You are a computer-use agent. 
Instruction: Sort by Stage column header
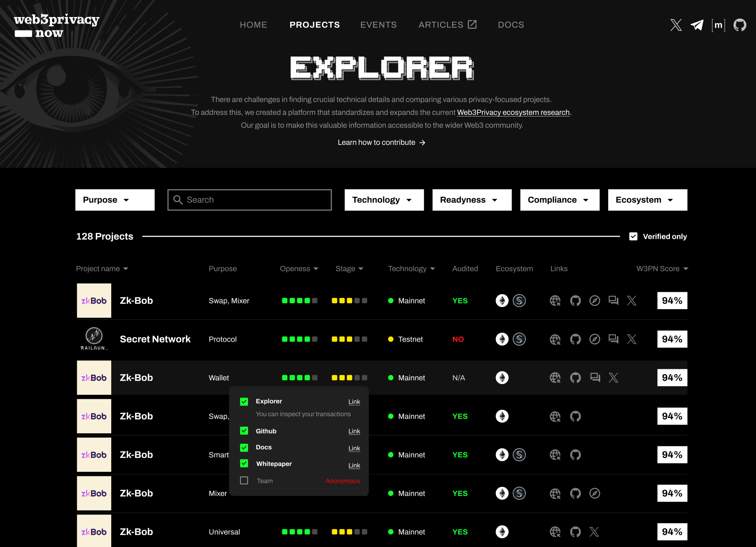click(x=350, y=269)
